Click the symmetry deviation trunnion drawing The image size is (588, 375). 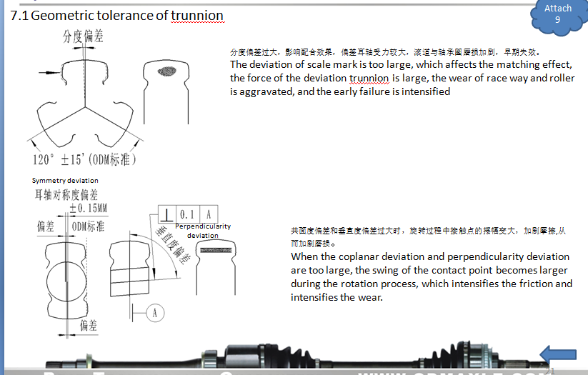[x=66, y=281]
